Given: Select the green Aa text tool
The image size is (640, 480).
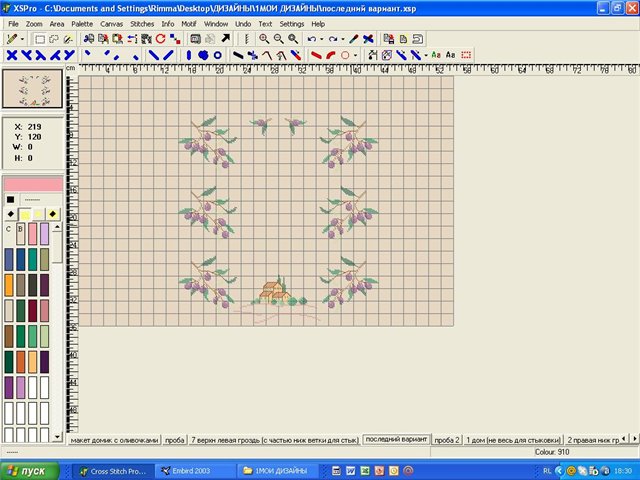Looking at the screenshot, I should [436, 55].
